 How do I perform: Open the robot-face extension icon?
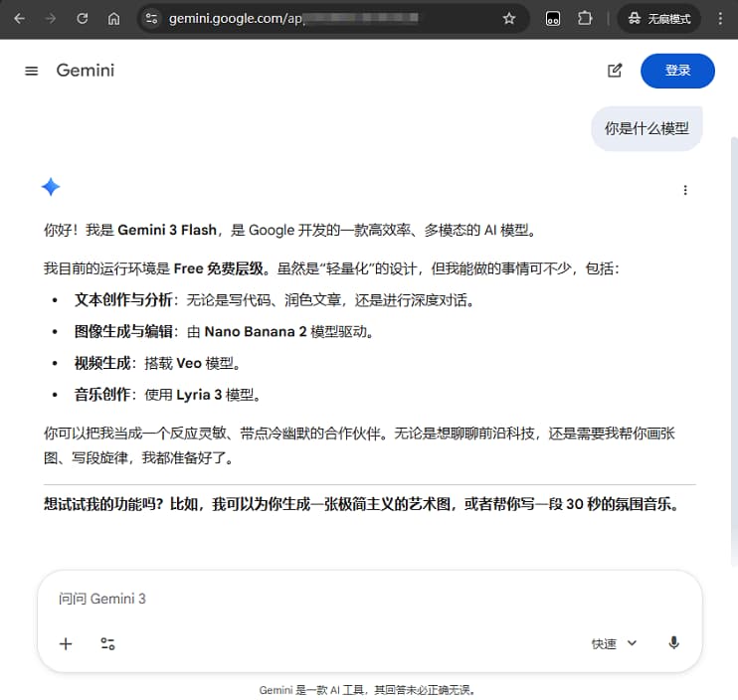[553, 19]
